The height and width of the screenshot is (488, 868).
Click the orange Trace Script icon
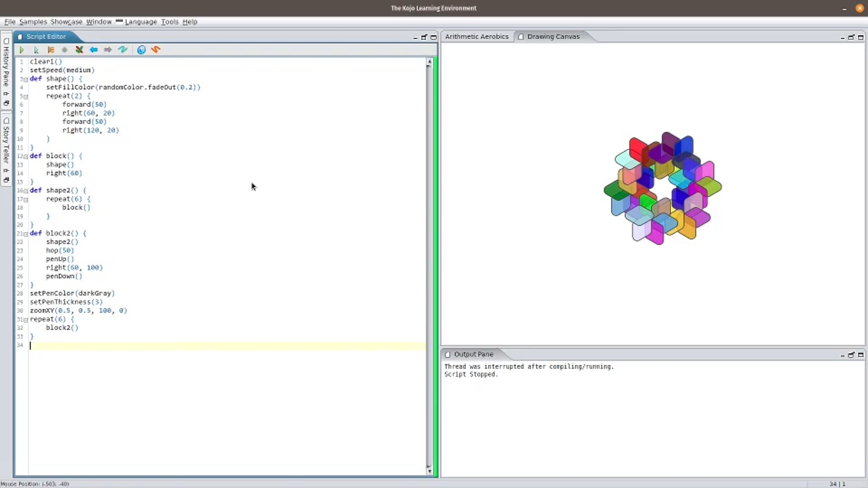pos(51,50)
